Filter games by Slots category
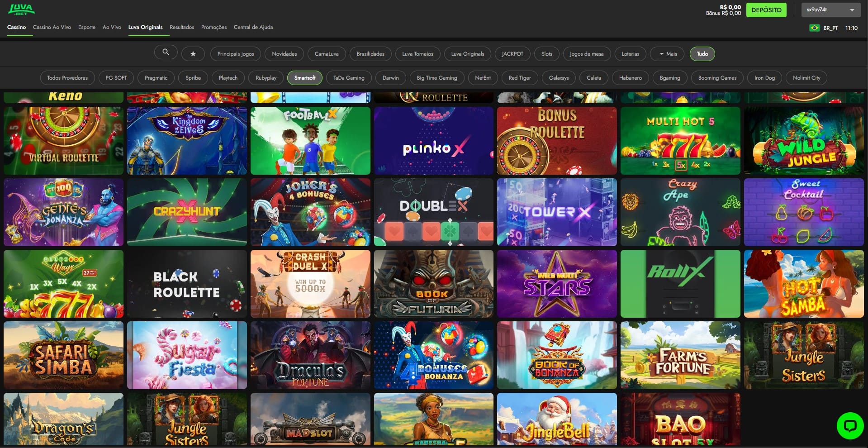This screenshot has width=868, height=448. (547, 54)
